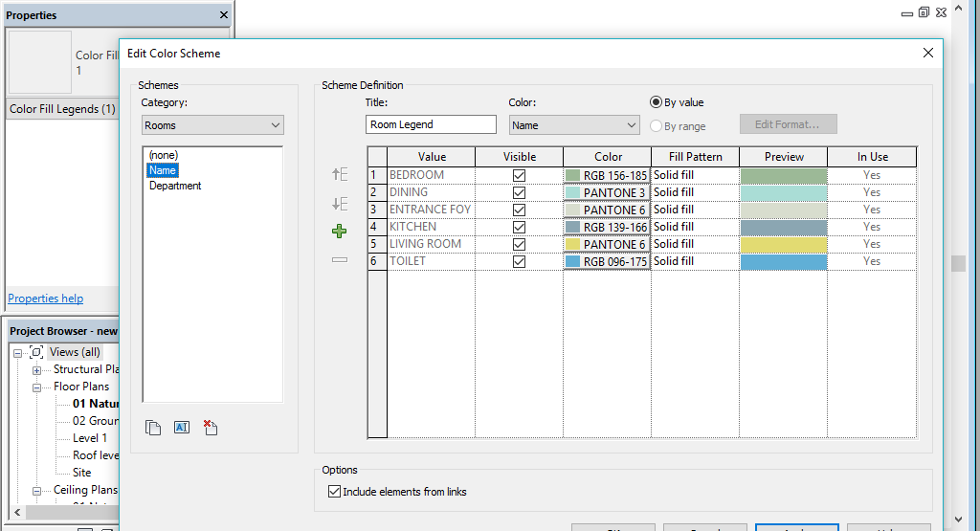The width and height of the screenshot is (980, 531).
Task: Open the Roof level floor plan
Action: [96, 455]
